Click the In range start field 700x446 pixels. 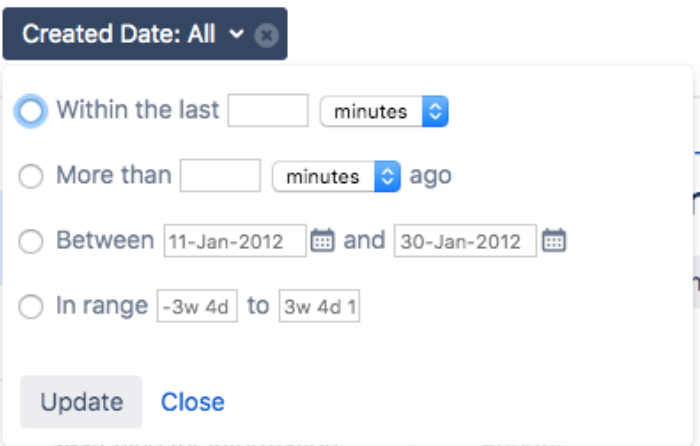(x=197, y=306)
